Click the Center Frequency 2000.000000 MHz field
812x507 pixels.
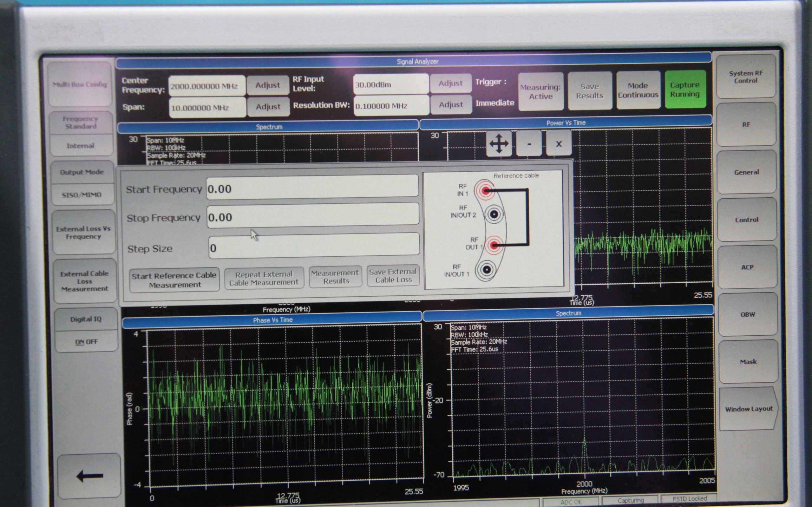[207, 86]
